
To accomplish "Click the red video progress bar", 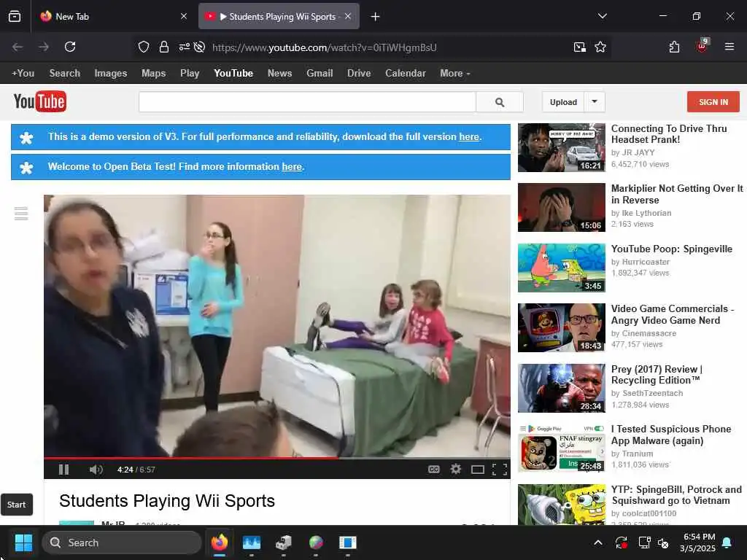I will point(276,458).
